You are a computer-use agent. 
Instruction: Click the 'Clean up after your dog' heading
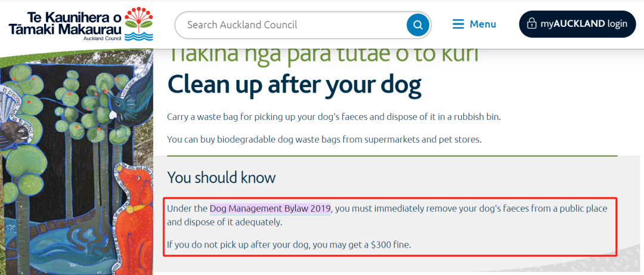(295, 85)
